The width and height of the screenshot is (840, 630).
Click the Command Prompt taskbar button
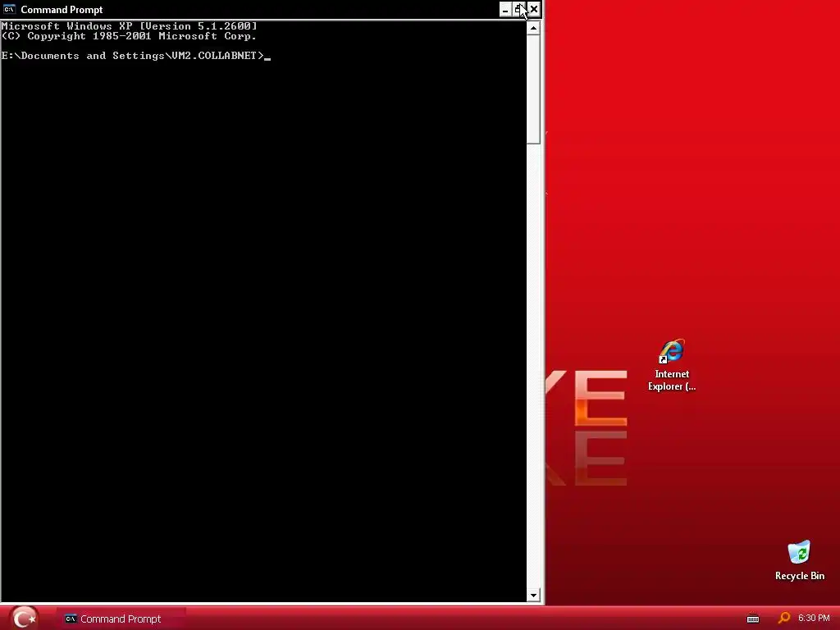[x=121, y=619]
